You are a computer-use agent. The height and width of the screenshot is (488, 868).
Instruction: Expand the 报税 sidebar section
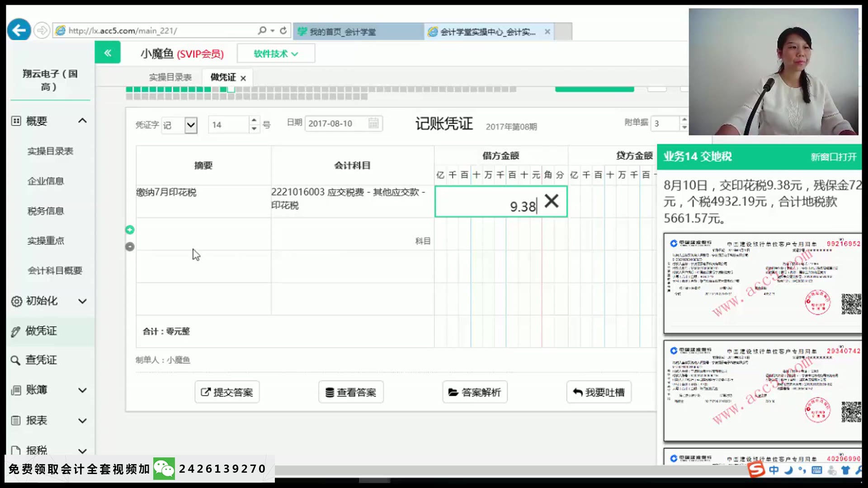(82, 450)
